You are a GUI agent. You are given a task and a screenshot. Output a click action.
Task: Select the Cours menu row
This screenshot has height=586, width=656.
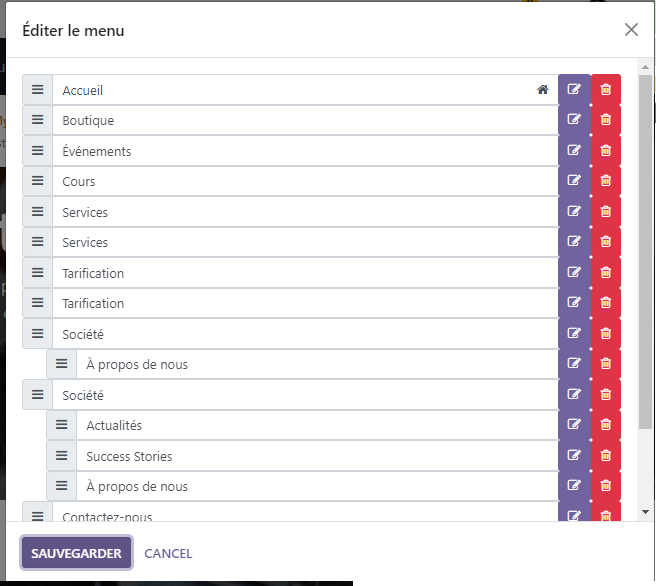(x=300, y=181)
